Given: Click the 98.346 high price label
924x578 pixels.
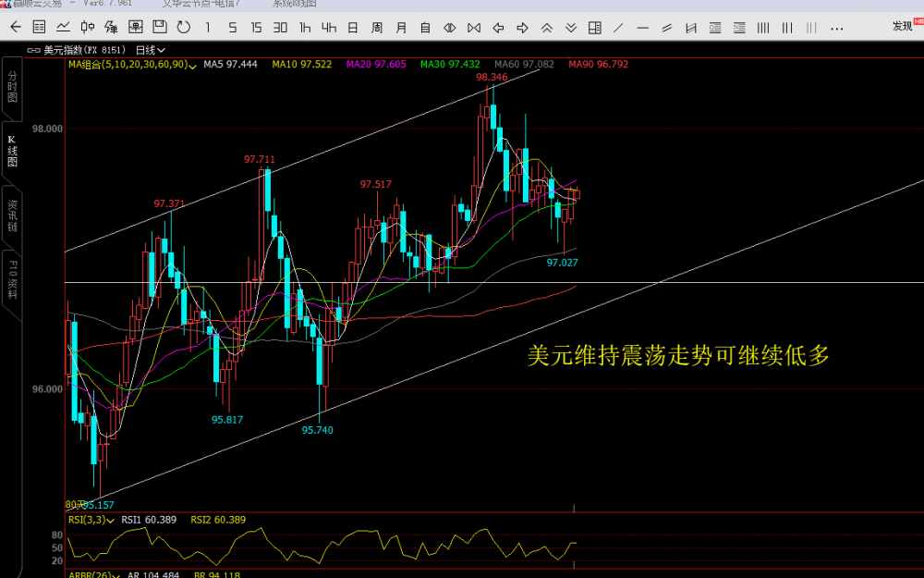Looking at the screenshot, I should 492,78.
